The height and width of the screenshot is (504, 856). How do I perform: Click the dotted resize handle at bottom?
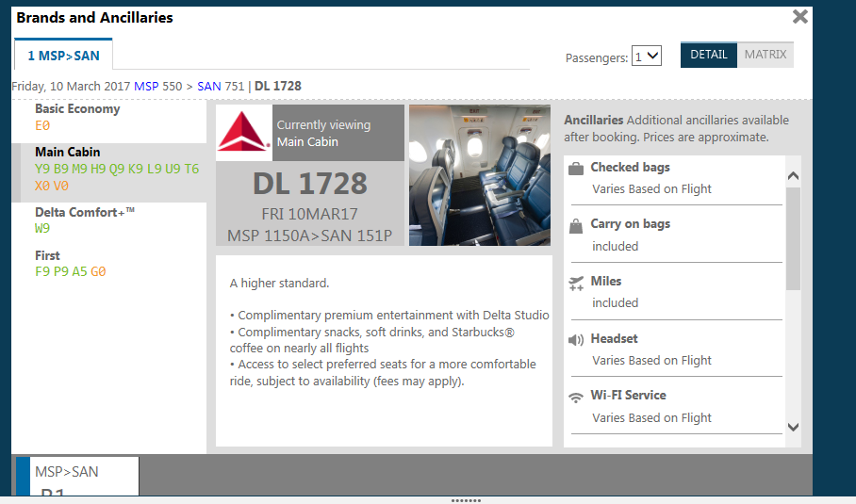tap(466, 500)
